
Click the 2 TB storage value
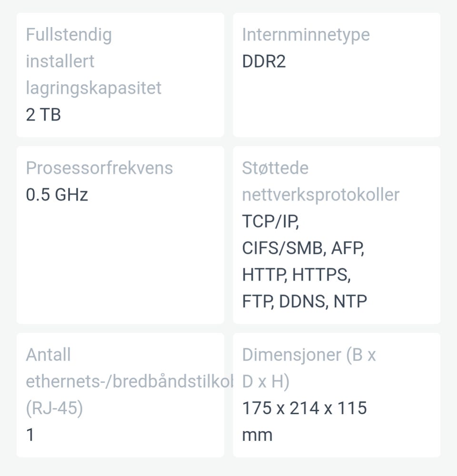(x=43, y=115)
